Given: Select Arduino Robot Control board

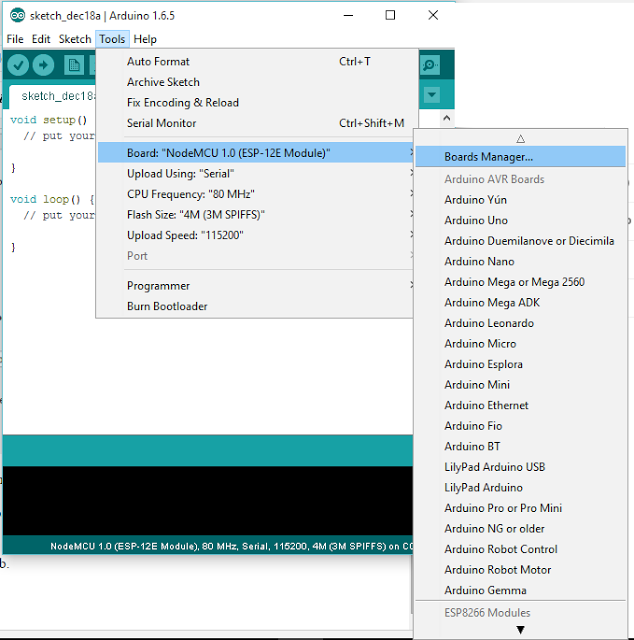Looking at the screenshot, I should [521, 549].
